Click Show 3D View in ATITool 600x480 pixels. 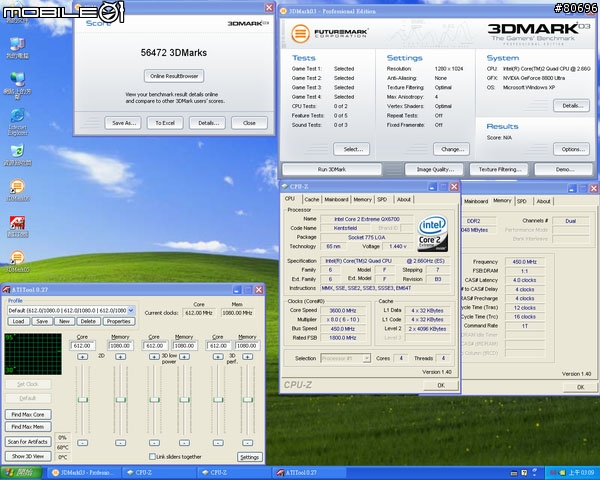point(28,456)
